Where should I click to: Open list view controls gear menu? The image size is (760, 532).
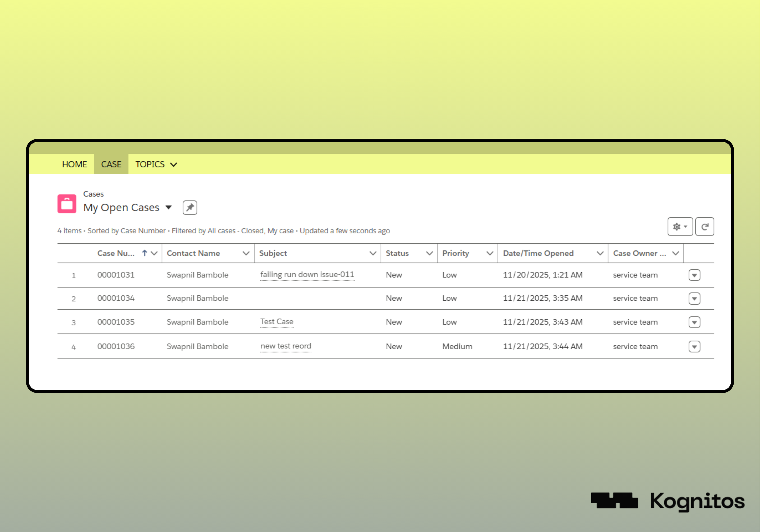pos(680,227)
